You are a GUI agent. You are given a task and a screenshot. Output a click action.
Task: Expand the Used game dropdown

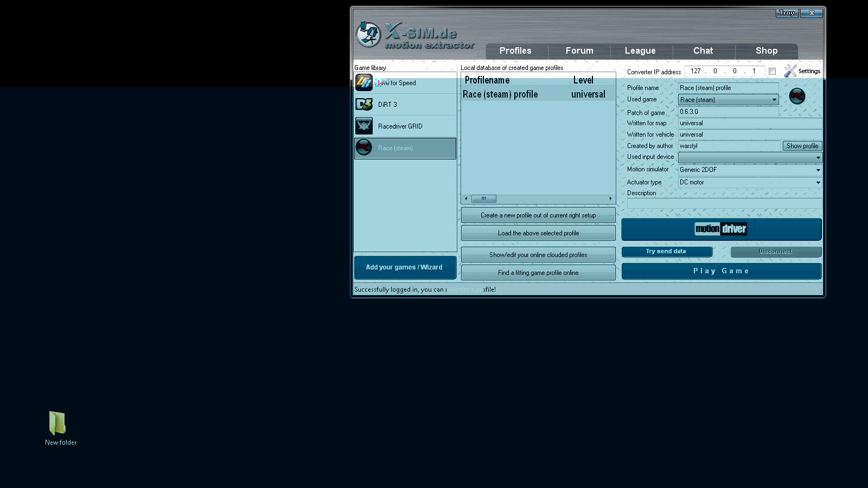(774, 100)
